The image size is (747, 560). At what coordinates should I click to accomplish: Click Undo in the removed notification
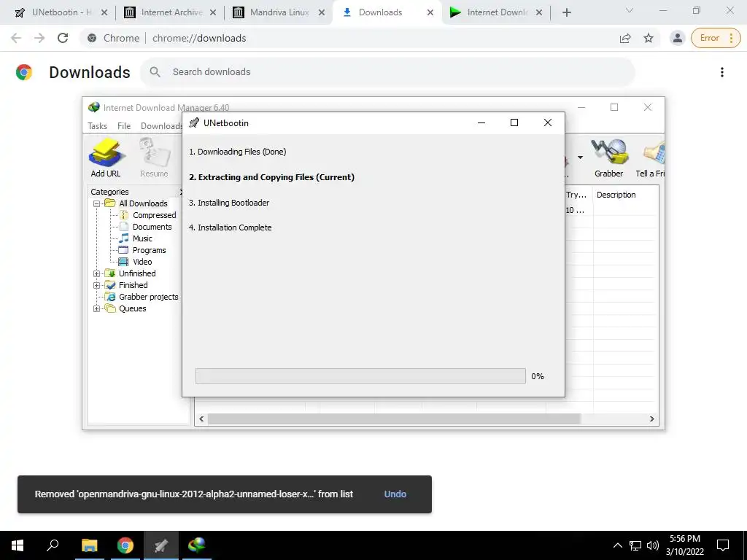[395, 494]
